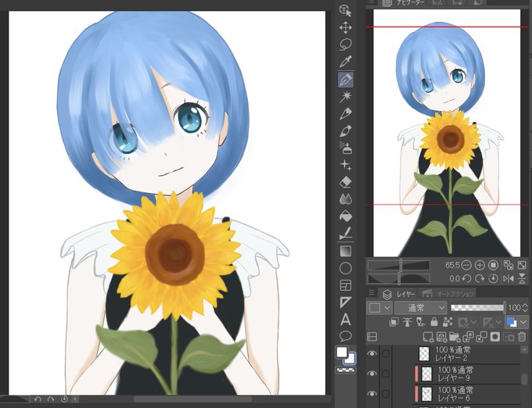The image size is (532, 408).
Task: Select the Operation (object) tool
Action: tap(345, 10)
